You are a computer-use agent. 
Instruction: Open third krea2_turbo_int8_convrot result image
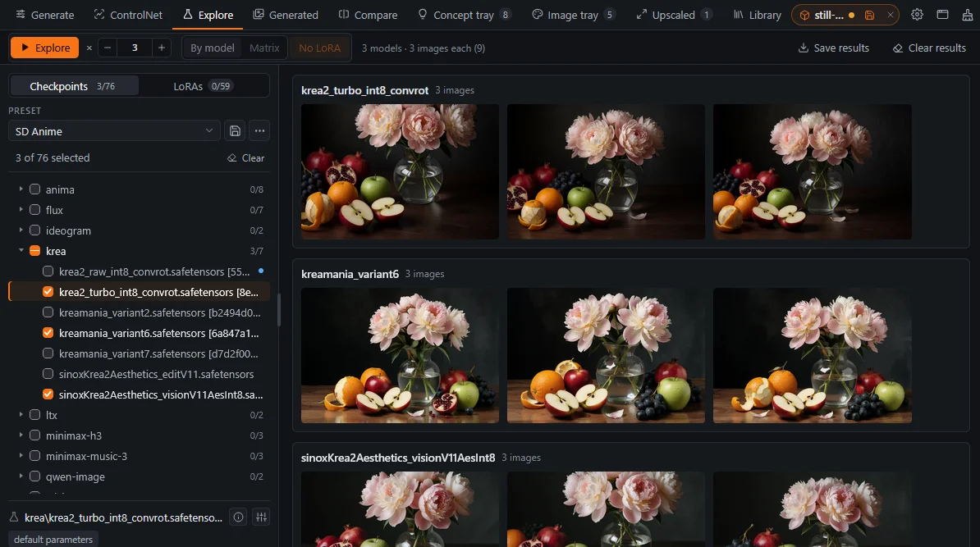click(812, 171)
